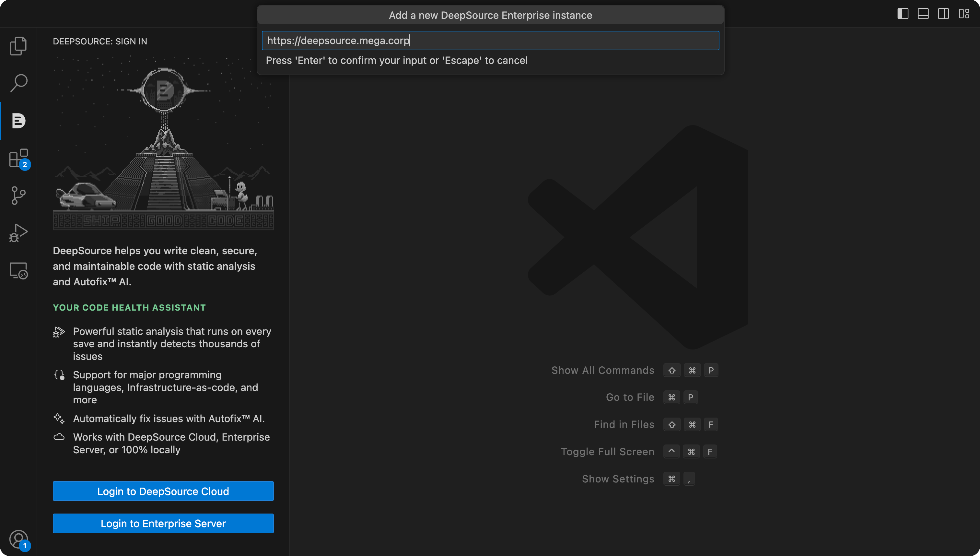Click the Show Settings shortcut label
Image resolution: width=980 pixels, height=557 pixels.
coord(618,479)
